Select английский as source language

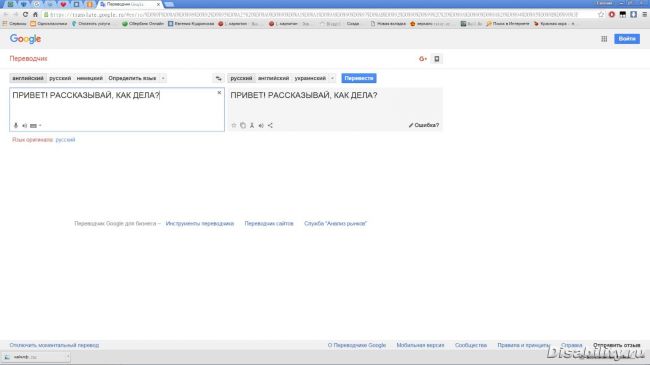pos(28,78)
